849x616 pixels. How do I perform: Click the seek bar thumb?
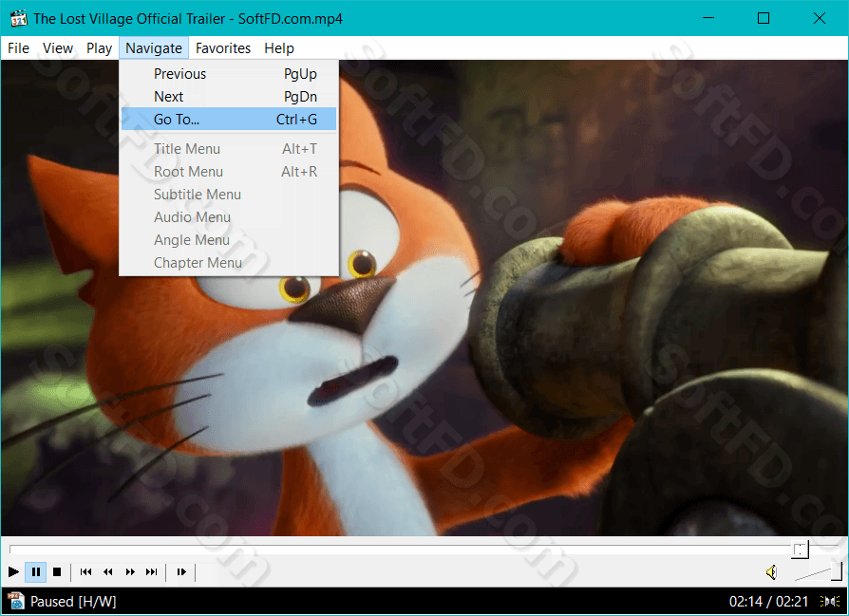[801, 550]
